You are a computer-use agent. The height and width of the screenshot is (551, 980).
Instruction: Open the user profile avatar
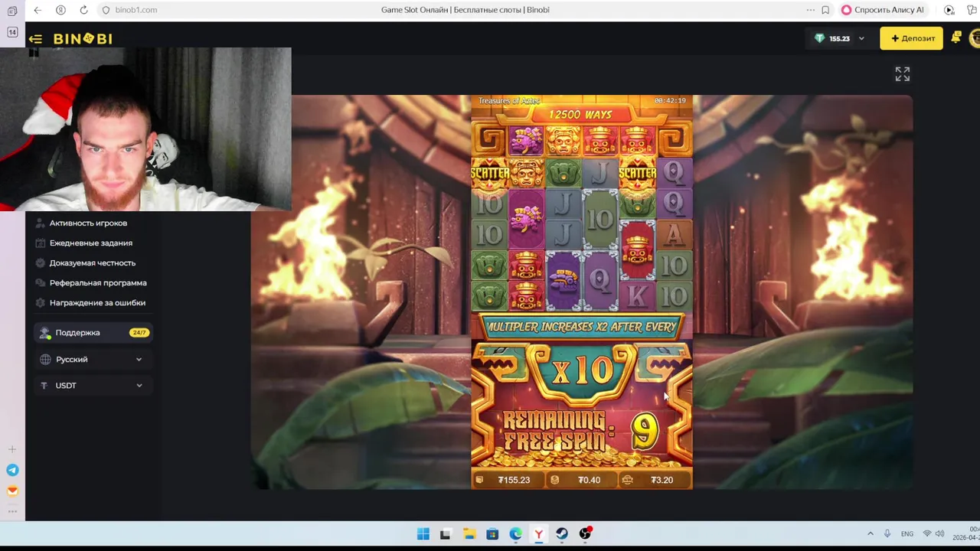click(x=975, y=37)
